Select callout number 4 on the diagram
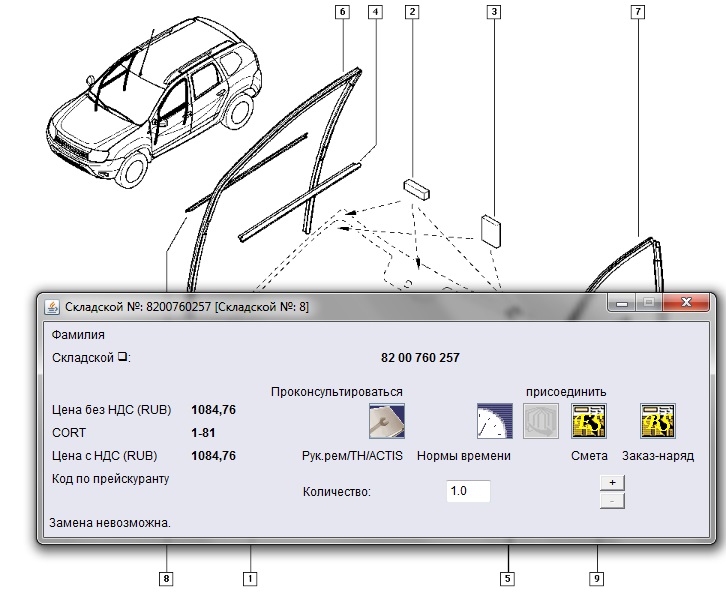This screenshot has width=726, height=594. point(375,12)
